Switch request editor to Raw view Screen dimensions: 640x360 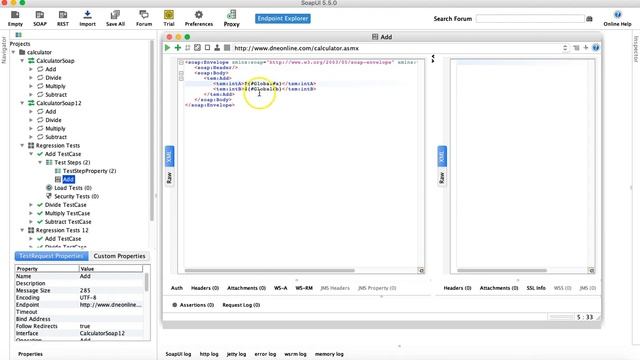169,178
